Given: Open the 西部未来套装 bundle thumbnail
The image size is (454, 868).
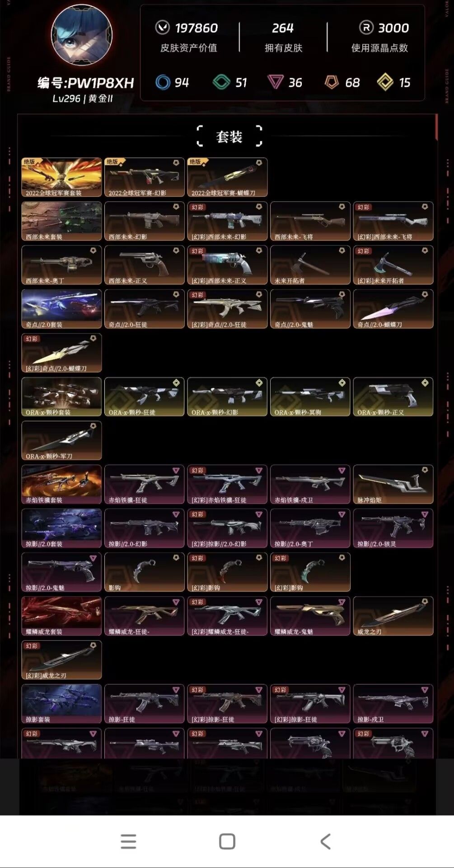Looking at the screenshot, I should 61,221.
